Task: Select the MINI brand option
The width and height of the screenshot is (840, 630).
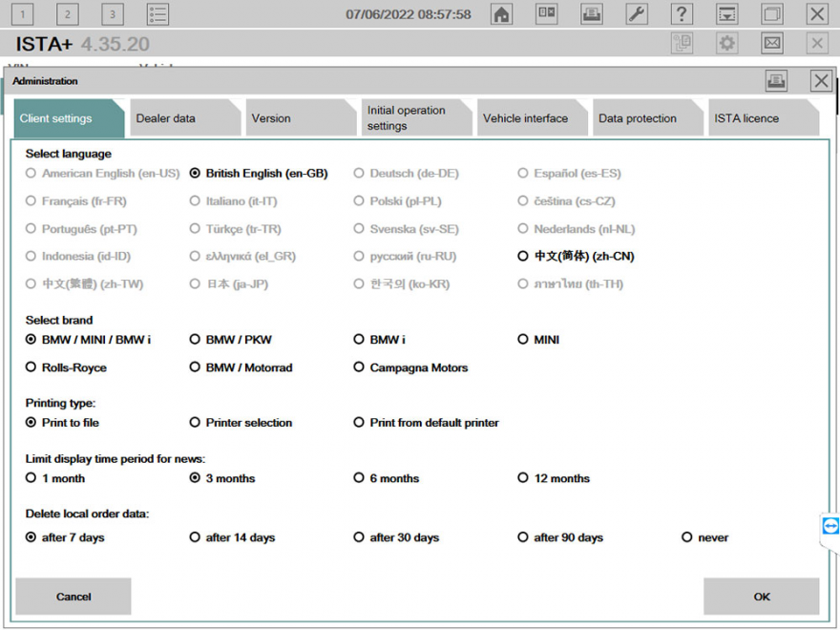Action: click(523, 339)
